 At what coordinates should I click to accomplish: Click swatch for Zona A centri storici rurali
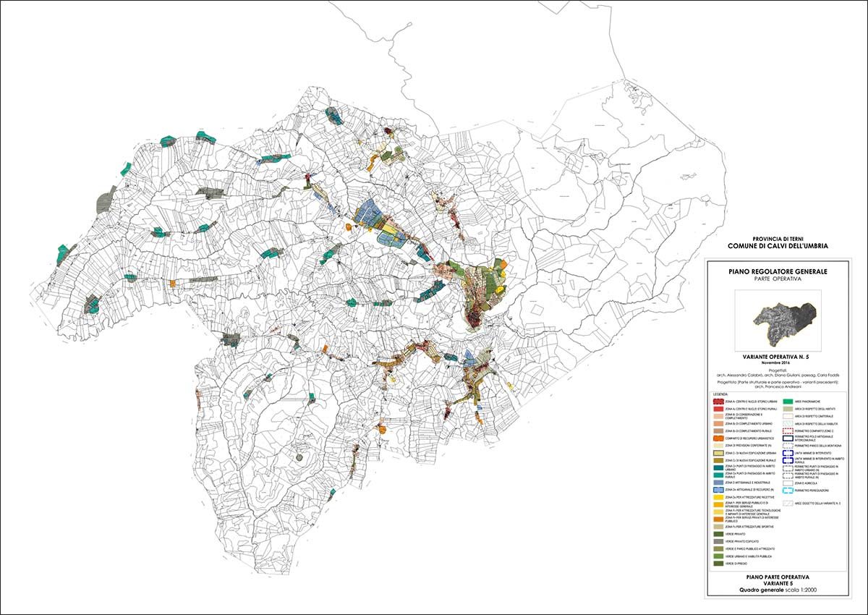pyautogui.click(x=718, y=409)
